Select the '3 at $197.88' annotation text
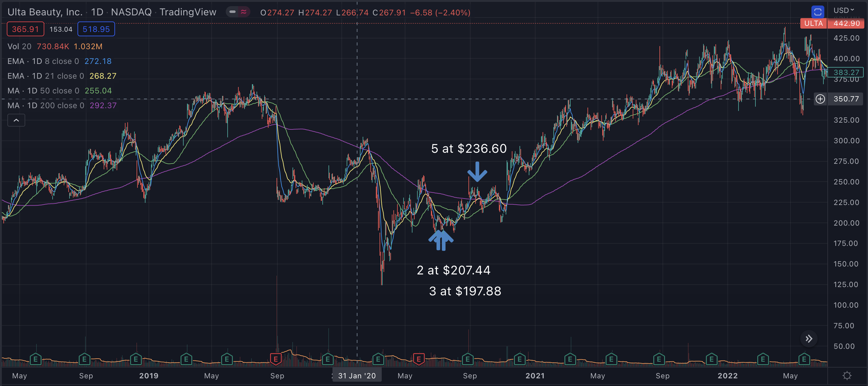Screen dimensions: 868x386 [x=465, y=291]
